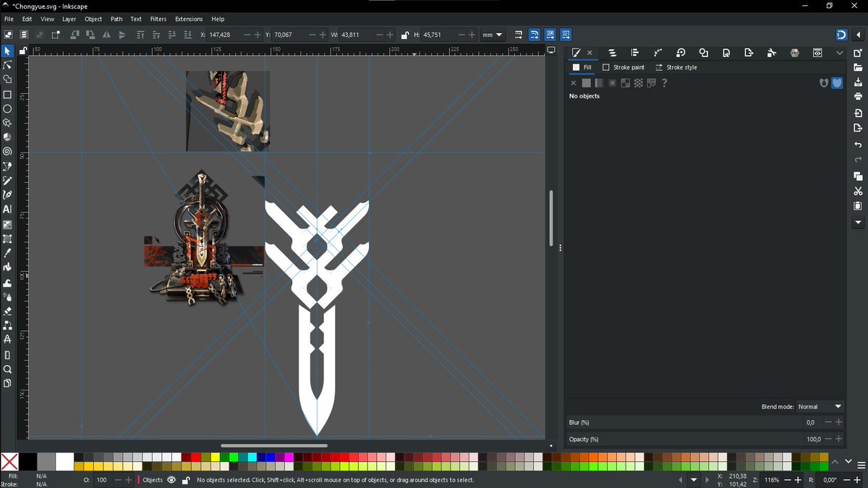Activate the Spiral tool
This screenshot has width=868, height=488.
[x=7, y=151]
